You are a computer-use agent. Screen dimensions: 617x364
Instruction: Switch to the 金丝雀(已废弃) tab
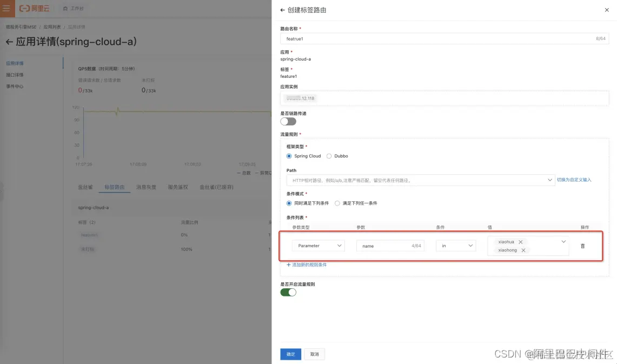point(216,187)
